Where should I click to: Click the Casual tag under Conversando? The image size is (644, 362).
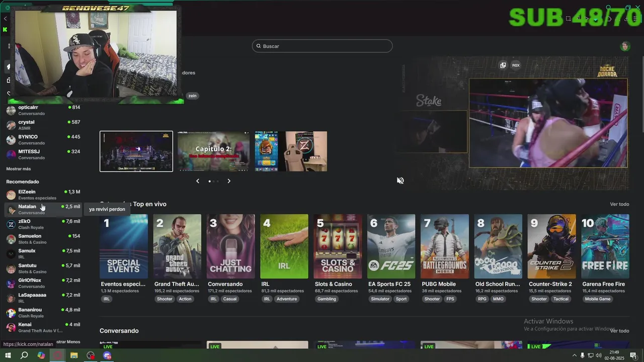pos(230,299)
